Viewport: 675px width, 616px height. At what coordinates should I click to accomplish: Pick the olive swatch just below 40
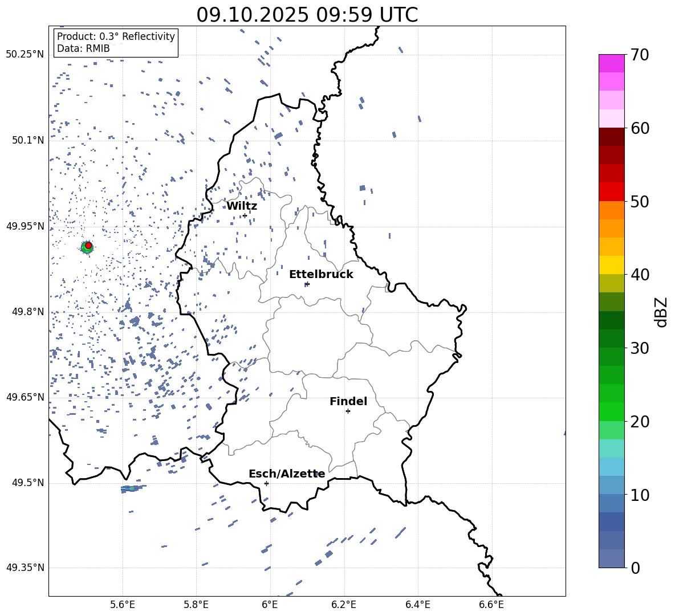(x=611, y=283)
